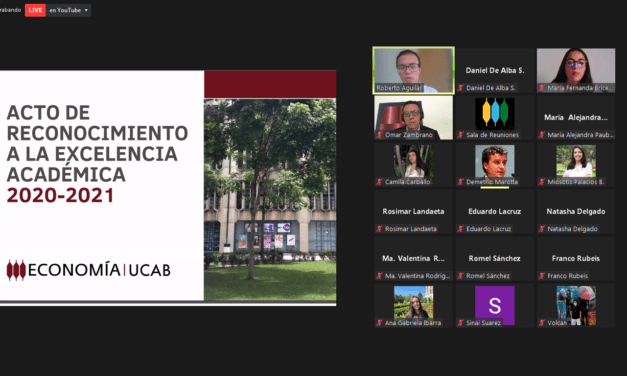Click the '2020-2021' text on slide
Screen dimensions: 627x376
(60, 196)
